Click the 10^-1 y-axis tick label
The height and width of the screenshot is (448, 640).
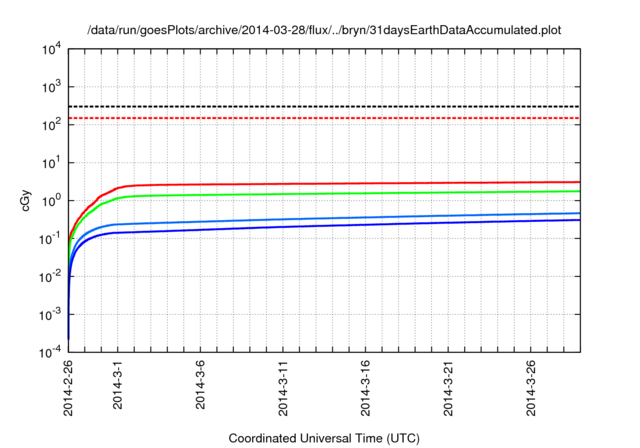50,239
